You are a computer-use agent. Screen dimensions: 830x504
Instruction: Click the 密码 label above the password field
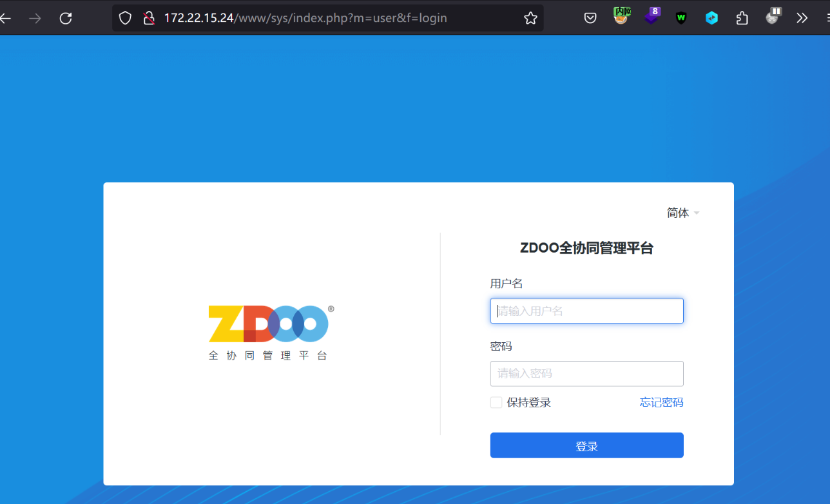click(x=501, y=347)
